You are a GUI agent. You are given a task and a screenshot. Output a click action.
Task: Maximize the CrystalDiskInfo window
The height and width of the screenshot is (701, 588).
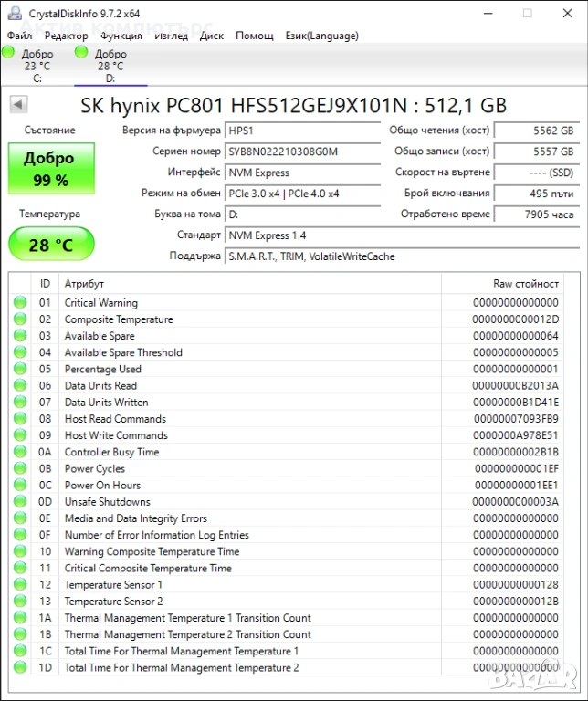pos(527,13)
